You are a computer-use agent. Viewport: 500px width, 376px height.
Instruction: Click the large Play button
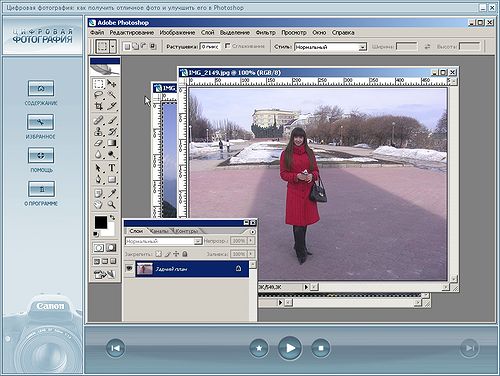point(290,348)
